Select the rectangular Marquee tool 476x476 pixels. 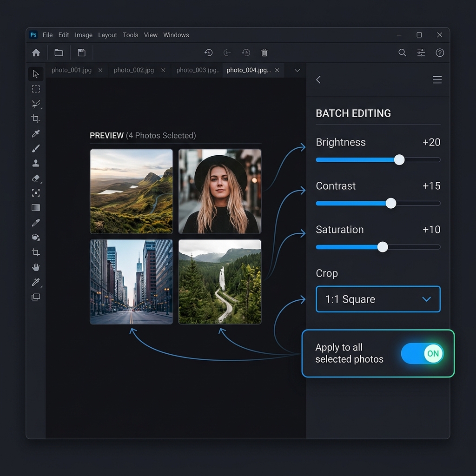point(36,89)
